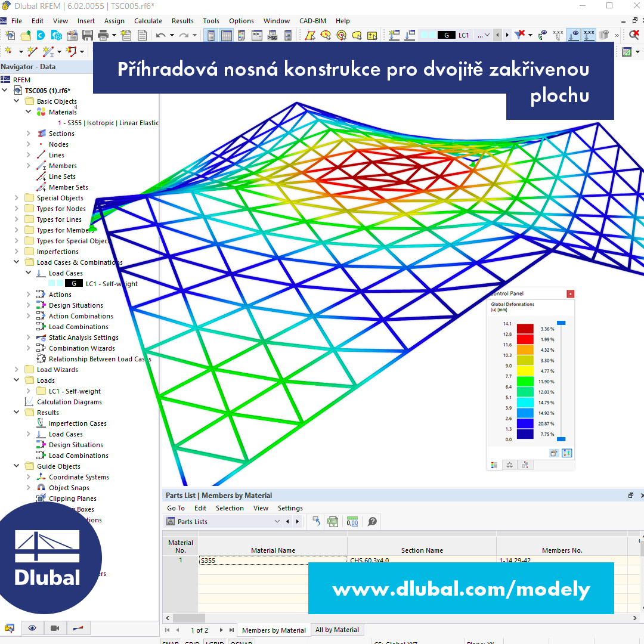Select the New Member tool icon
Viewport: 644px width, 644px height.
48,51
